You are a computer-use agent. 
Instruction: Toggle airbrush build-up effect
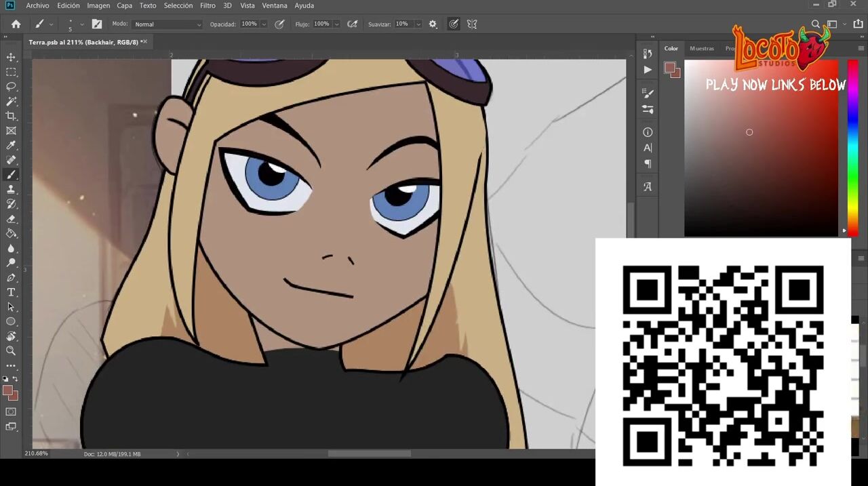pos(352,24)
